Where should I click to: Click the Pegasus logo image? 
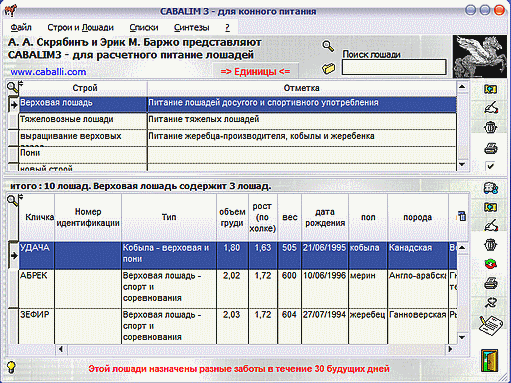pos(479,56)
